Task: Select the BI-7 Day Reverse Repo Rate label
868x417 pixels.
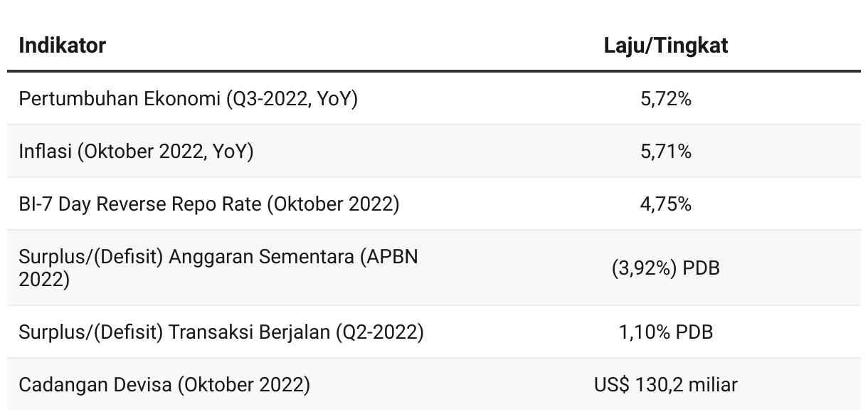Action: pos(208,204)
